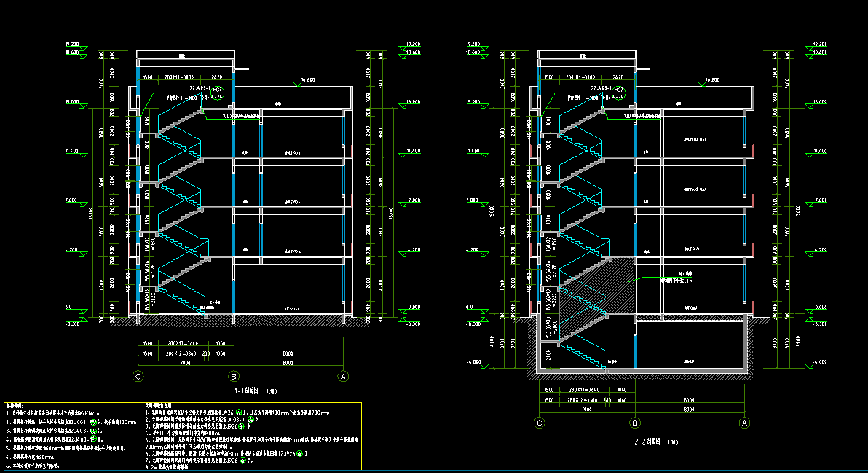Click the 1:100 scale label beside 1-1 title
The image size is (868, 473).
pos(272,392)
